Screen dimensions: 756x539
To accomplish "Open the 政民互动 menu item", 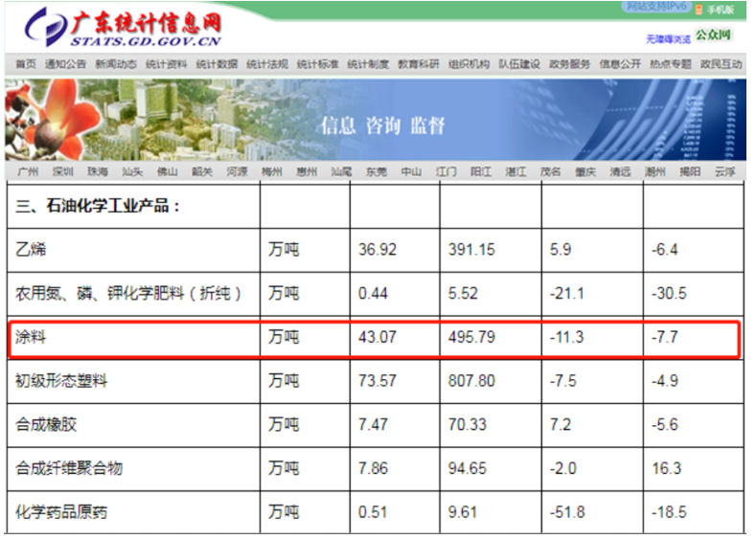I will click(721, 64).
